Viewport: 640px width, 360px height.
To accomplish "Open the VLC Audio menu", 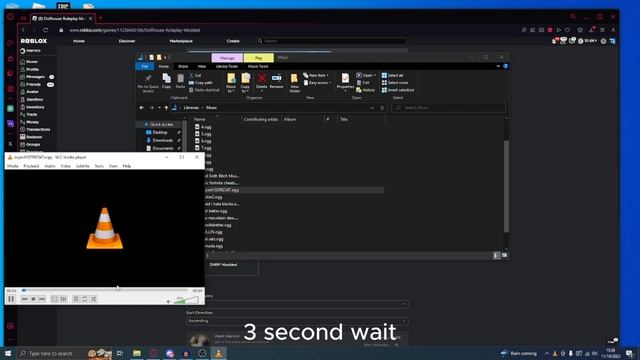I will click(x=50, y=166).
